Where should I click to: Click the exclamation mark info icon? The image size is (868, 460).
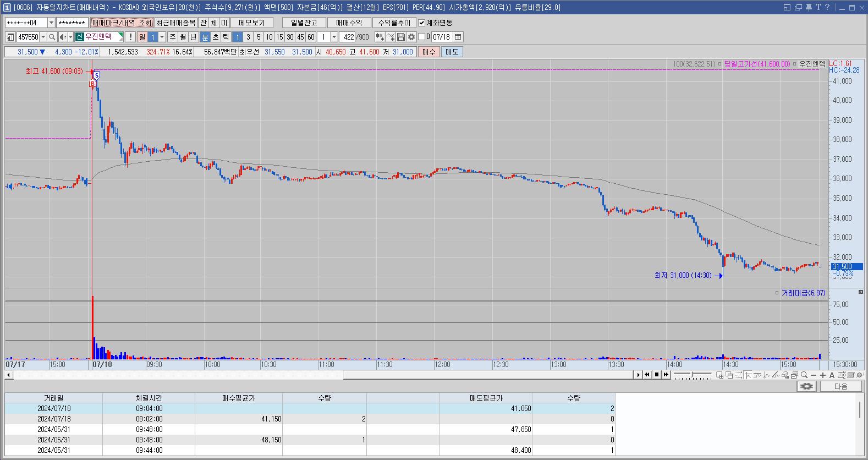tap(130, 37)
